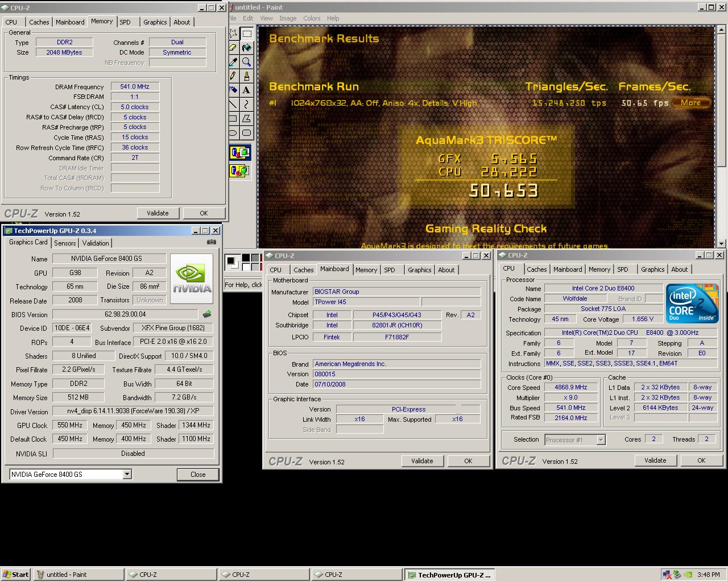Select the rectangular Select tool in Paint

(246, 34)
